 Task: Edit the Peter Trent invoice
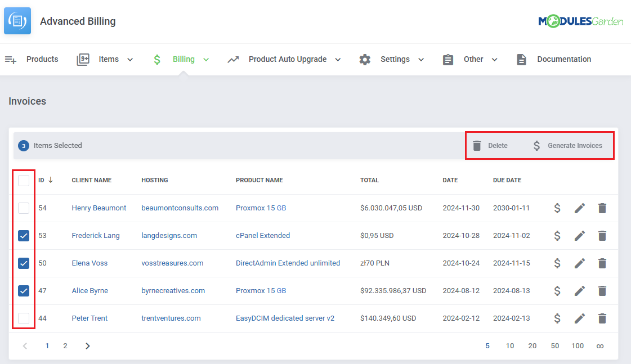(579, 318)
